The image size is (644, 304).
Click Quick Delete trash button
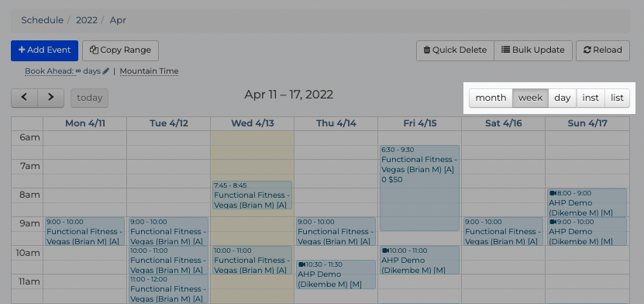455,50
